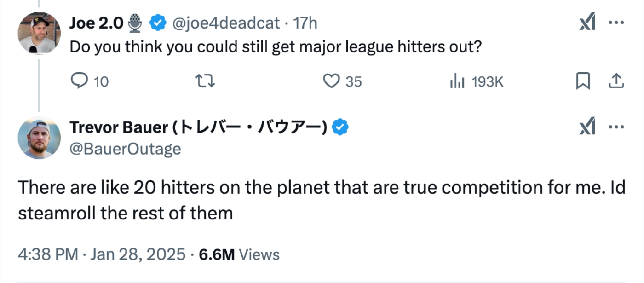Click the Grok icon on Trevor Bauer's tweet
Image resolution: width=644 pixels, height=283 pixels.
point(587,127)
